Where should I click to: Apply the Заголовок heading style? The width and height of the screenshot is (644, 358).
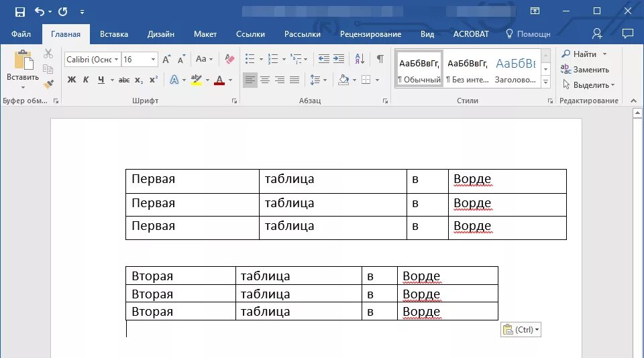(516, 70)
